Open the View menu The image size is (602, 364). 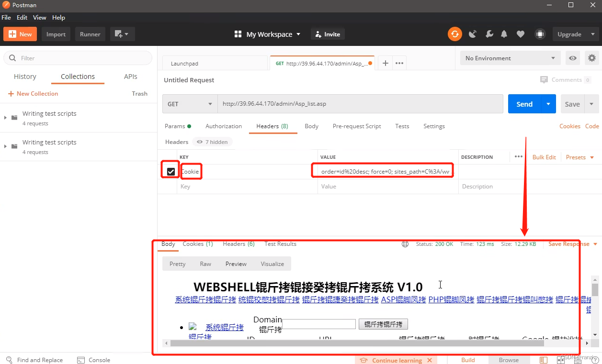(40, 17)
